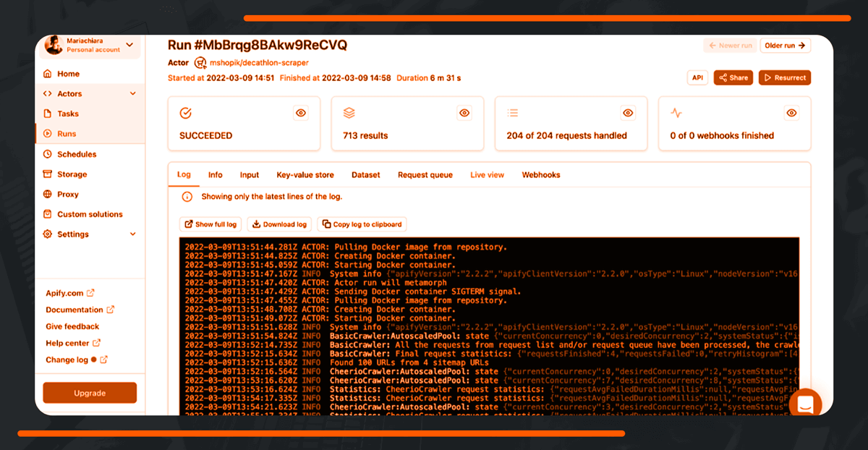
Task: Toggle eye icon on SUCCEEDED card
Action: 301,113
